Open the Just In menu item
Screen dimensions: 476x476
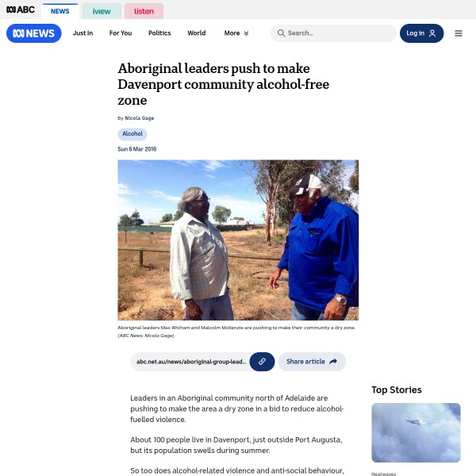click(83, 33)
